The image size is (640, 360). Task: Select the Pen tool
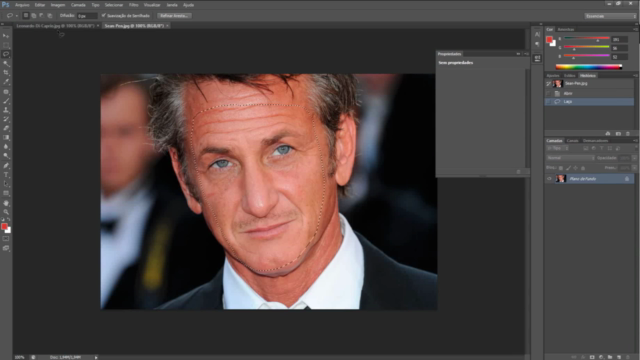coord(6,166)
